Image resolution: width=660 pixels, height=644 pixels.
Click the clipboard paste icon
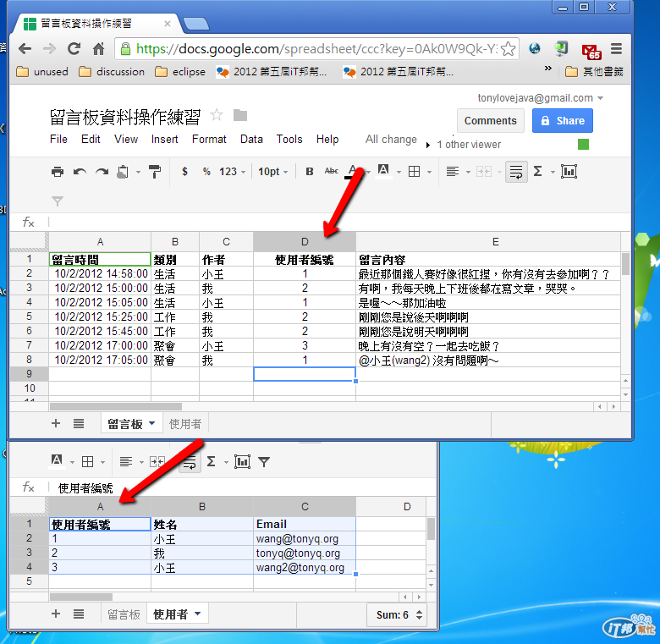point(123,172)
